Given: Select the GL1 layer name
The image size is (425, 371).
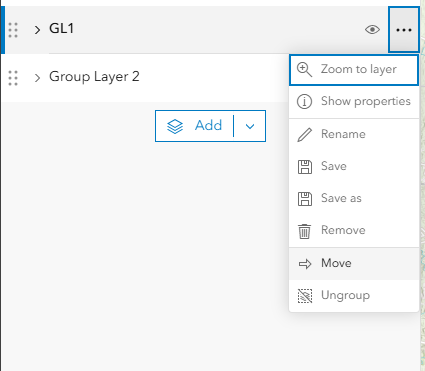Looking at the screenshot, I should click(62, 29).
